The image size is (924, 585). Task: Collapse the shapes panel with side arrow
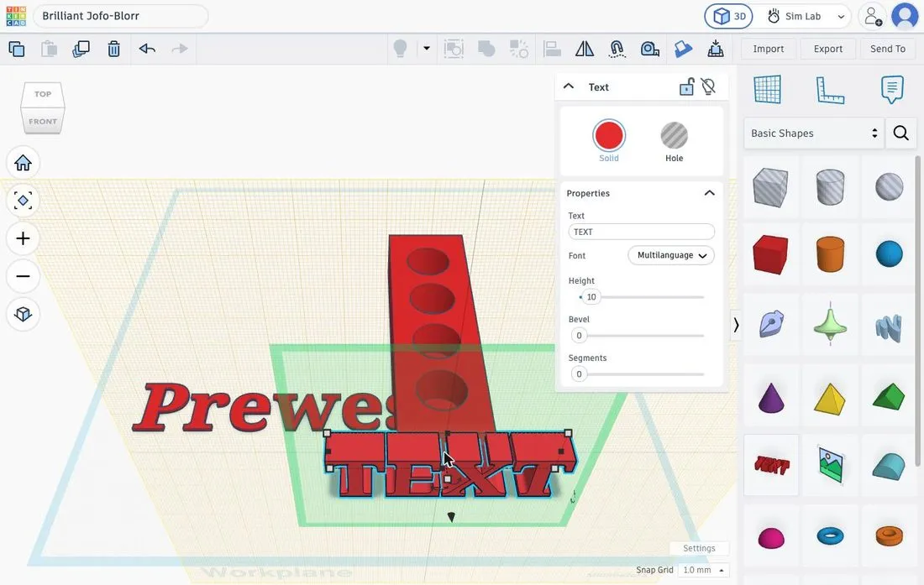tap(736, 325)
